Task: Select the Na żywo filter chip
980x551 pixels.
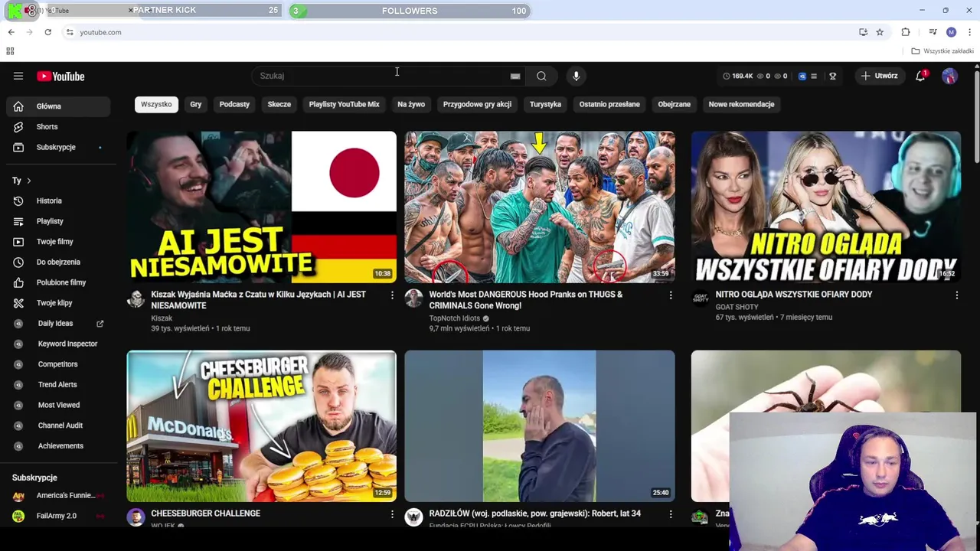Action: click(411, 104)
